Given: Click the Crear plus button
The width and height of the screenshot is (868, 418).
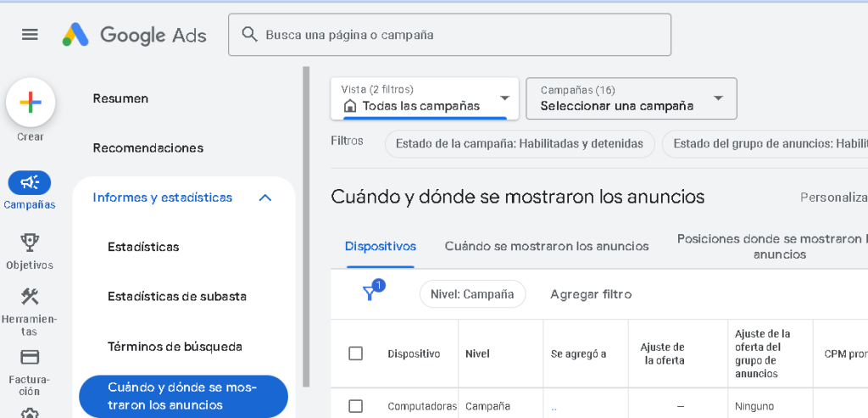Looking at the screenshot, I should coord(31,103).
